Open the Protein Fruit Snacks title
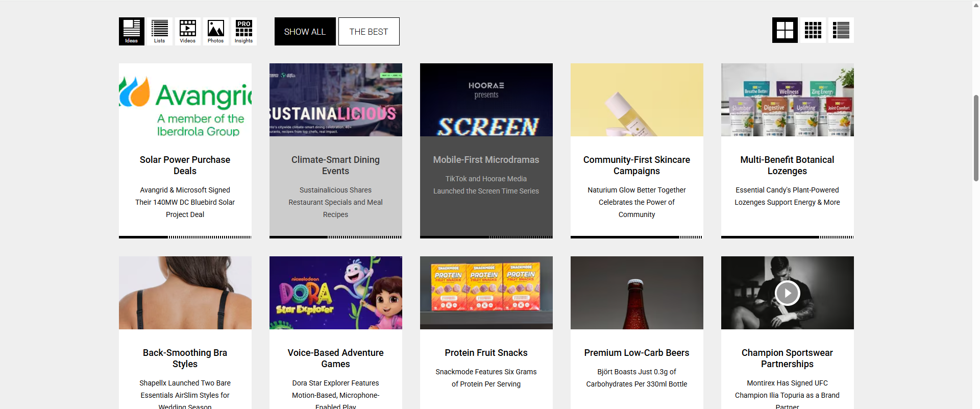Screen dimensions: 980x409 point(486,353)
